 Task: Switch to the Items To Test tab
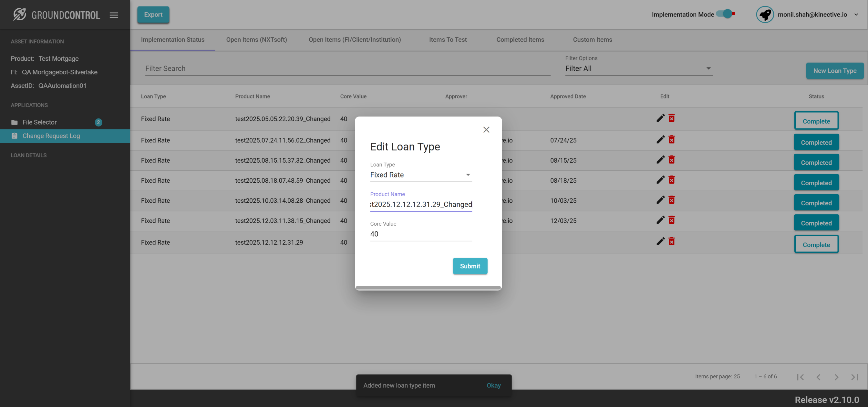coord(448,40)
